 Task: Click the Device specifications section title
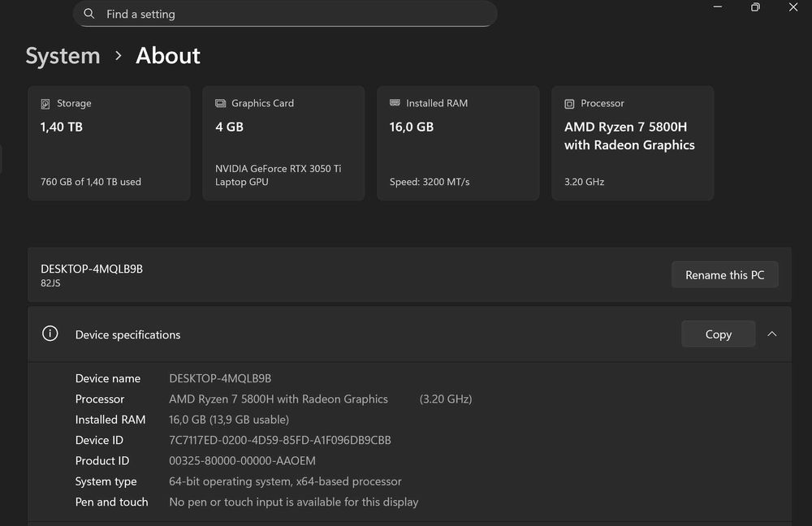pyautogui.click(x=127, y=334)
